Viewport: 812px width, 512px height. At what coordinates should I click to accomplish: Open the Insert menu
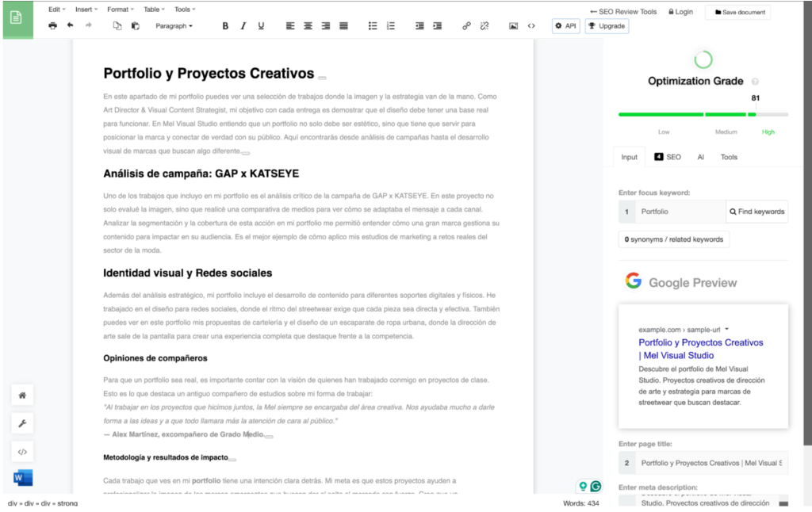tap(86, 10)
